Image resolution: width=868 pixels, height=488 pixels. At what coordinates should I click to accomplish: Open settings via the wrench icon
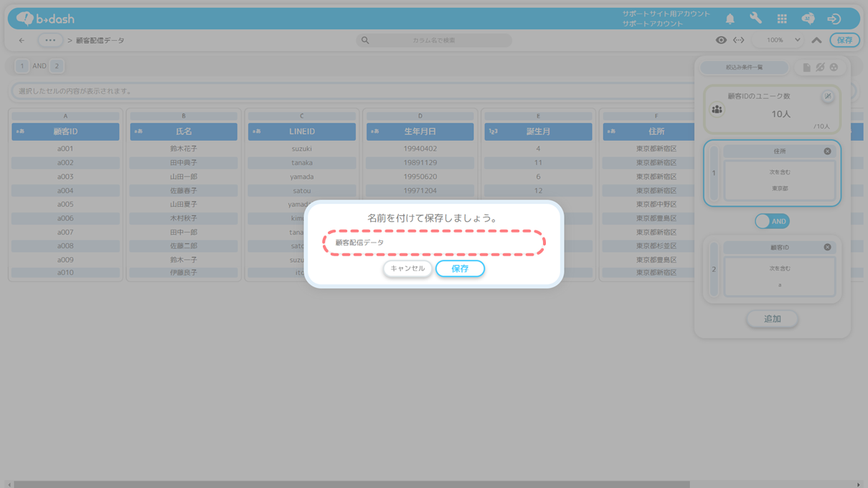tap(755, 19)
